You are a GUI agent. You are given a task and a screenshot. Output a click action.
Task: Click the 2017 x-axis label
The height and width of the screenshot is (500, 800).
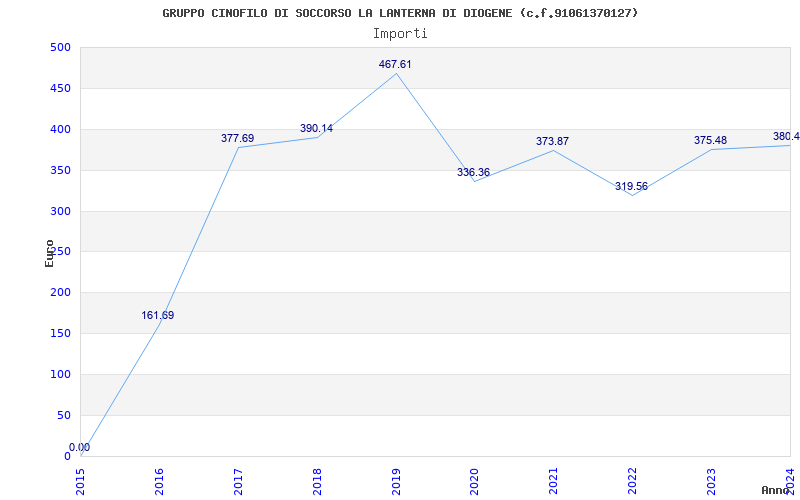click(x=238, y=481)
